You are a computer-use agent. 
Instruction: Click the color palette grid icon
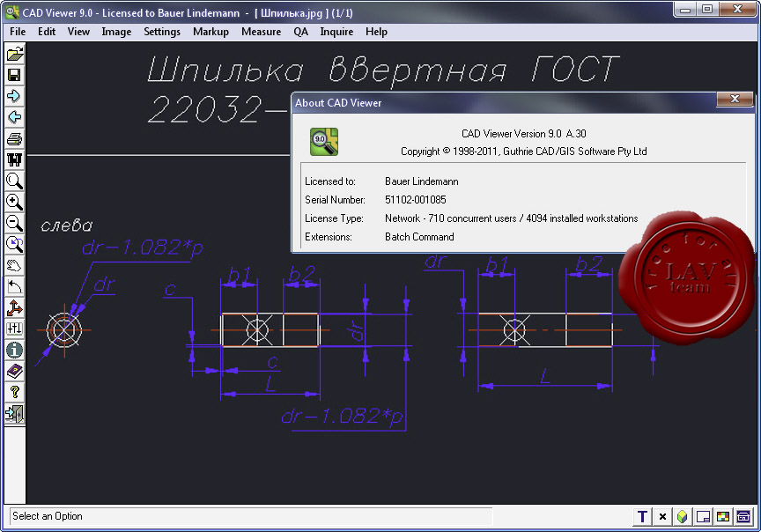(x=723, y=516)
